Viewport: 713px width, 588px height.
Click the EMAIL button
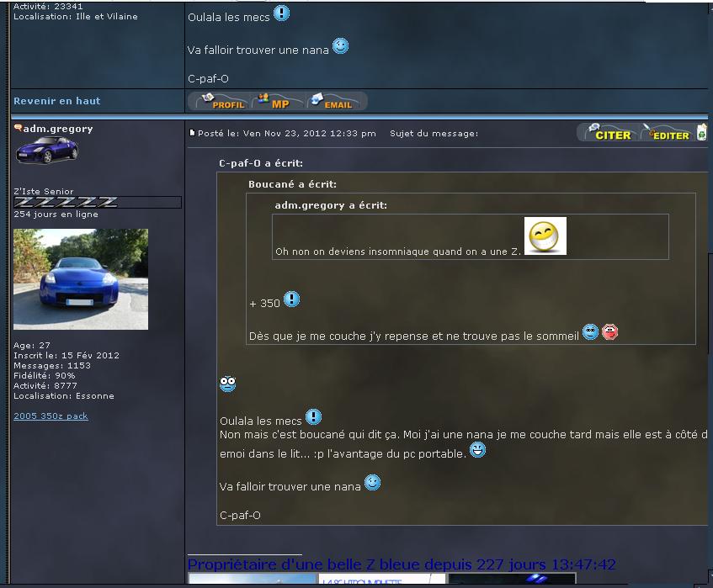335,102
